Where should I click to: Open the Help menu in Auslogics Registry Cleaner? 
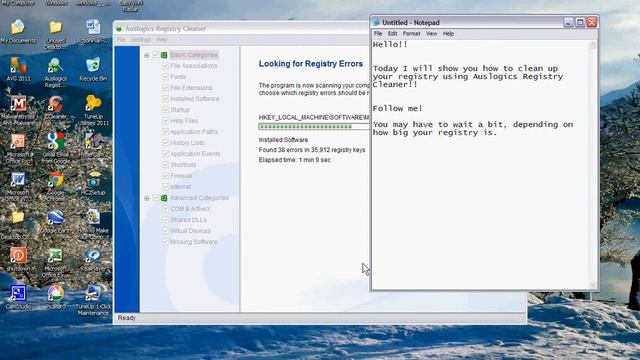click(162, 40)
